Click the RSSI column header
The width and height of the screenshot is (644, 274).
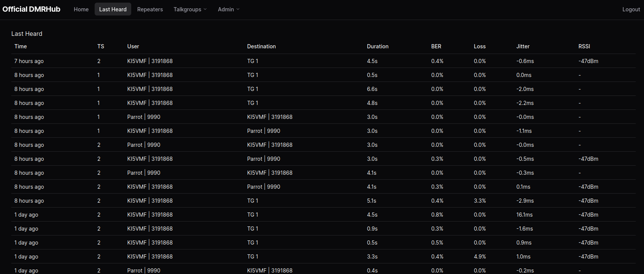(x=584, y=46)
